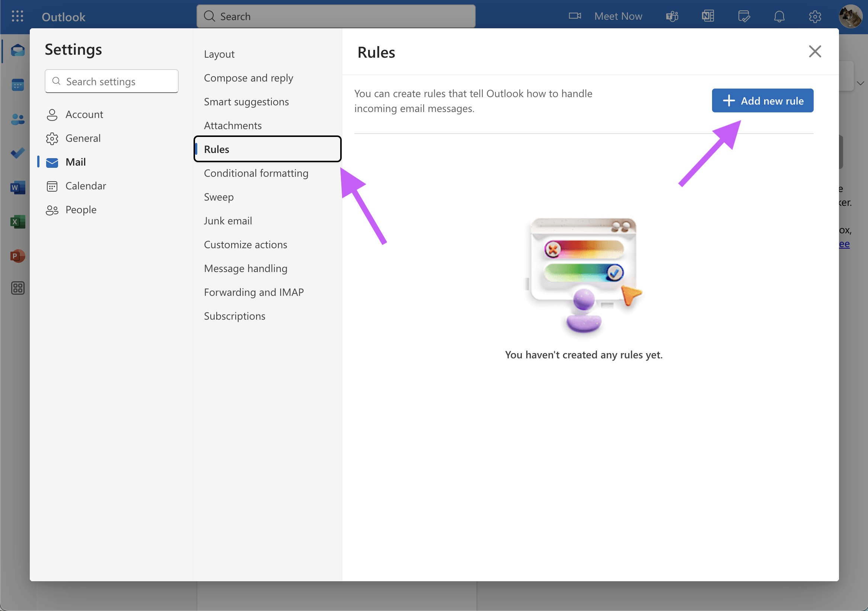868x611 pixels.
Task: Click the Teams icon in header
Action: click(672, 16)
